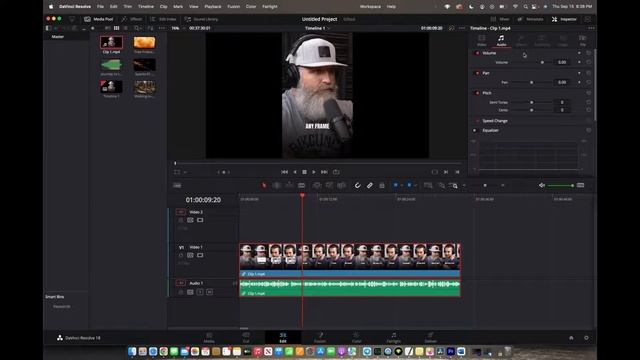Open the Timeline menu in menu bar

click(x=146, y=7)
